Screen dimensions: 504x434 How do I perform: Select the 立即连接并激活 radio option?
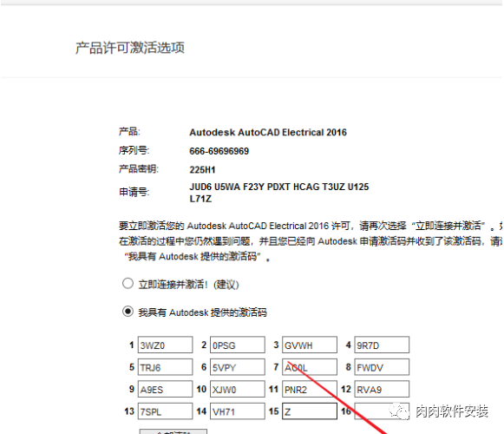[x=128, y=284]
